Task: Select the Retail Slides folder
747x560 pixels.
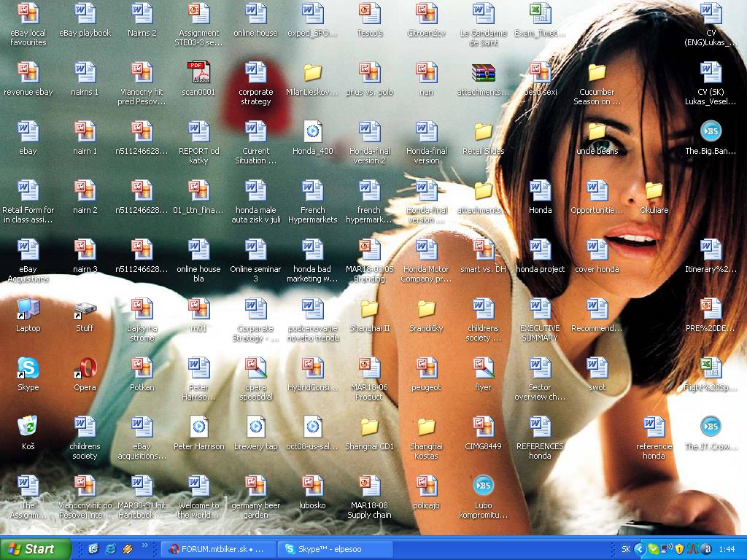Action: (x=483, y=132)
